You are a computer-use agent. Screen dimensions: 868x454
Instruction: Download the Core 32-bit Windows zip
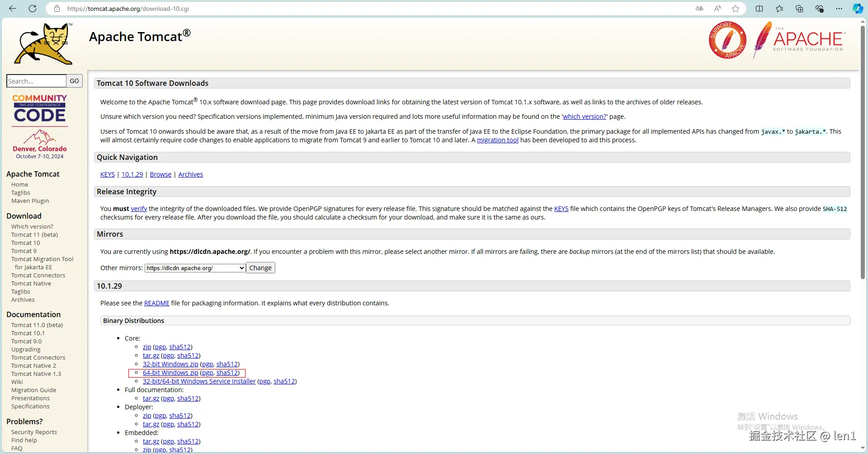[170, 364]
